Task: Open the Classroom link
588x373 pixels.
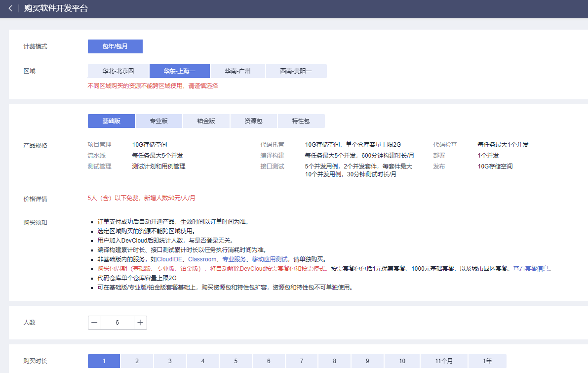Action: click(202, 259)
